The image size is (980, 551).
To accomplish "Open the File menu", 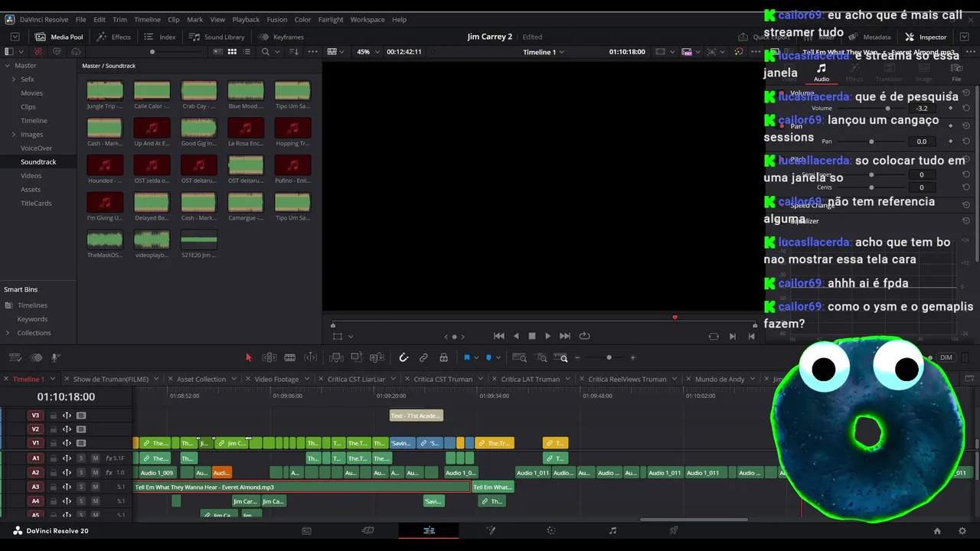I will click(80, 19).
